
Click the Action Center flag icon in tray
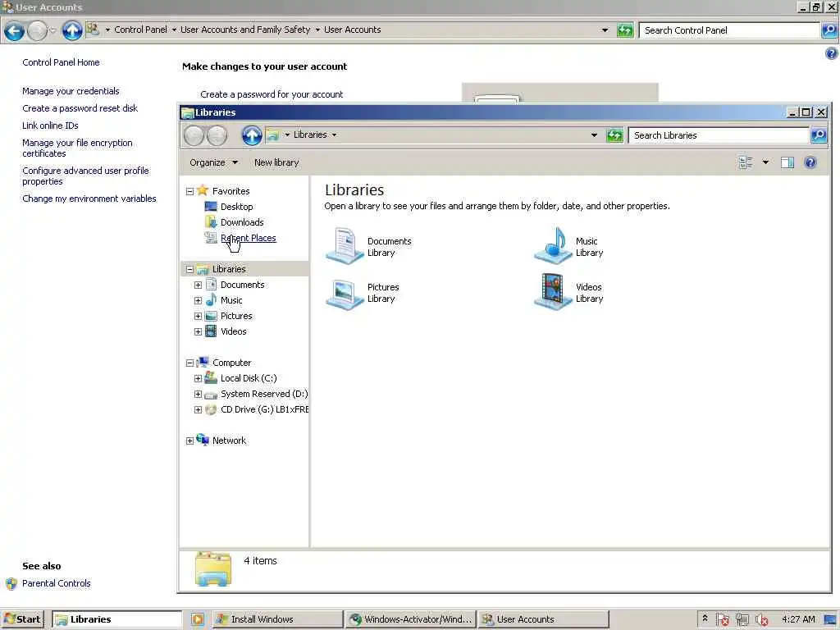722,620
